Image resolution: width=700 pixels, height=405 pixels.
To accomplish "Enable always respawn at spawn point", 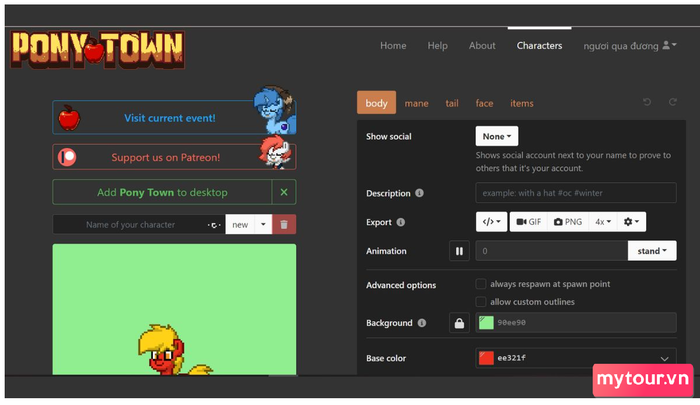I will coord(481,284).
